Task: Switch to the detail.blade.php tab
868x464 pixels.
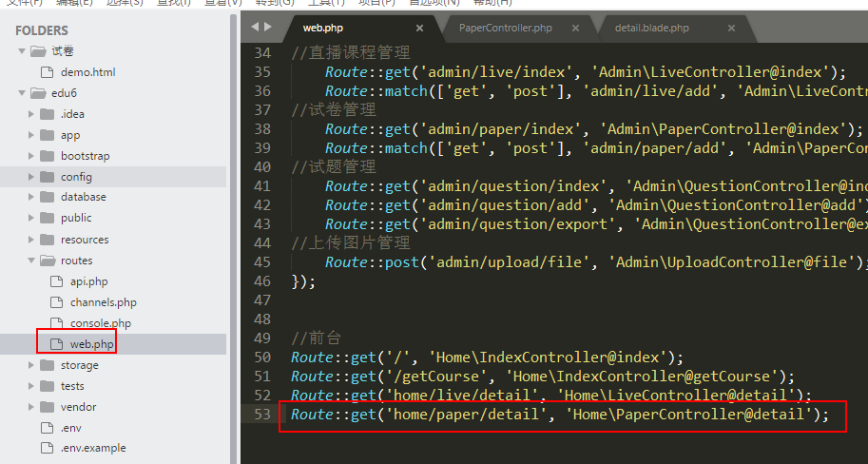Action: tap(653, 29)
